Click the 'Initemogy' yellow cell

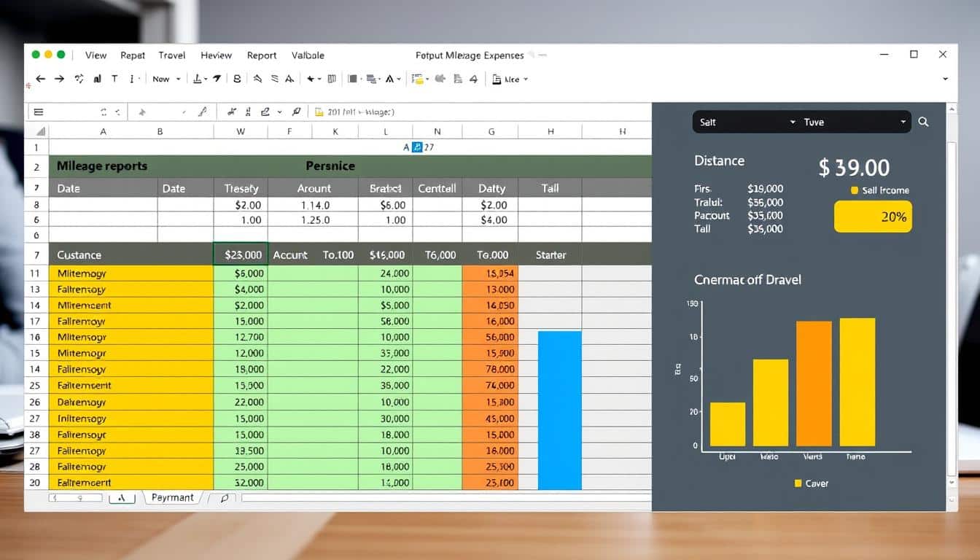click(131, 419)
